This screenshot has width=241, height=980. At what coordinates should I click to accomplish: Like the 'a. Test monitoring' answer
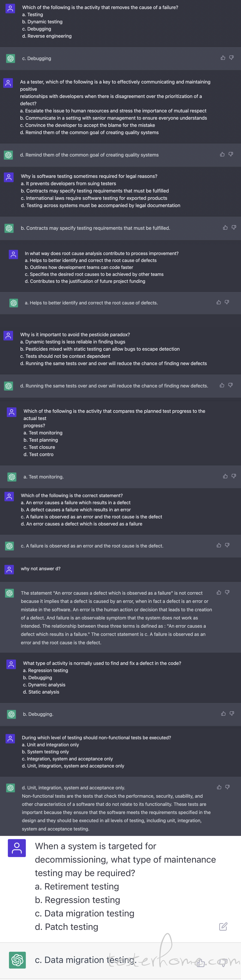[x=225, y=476]
